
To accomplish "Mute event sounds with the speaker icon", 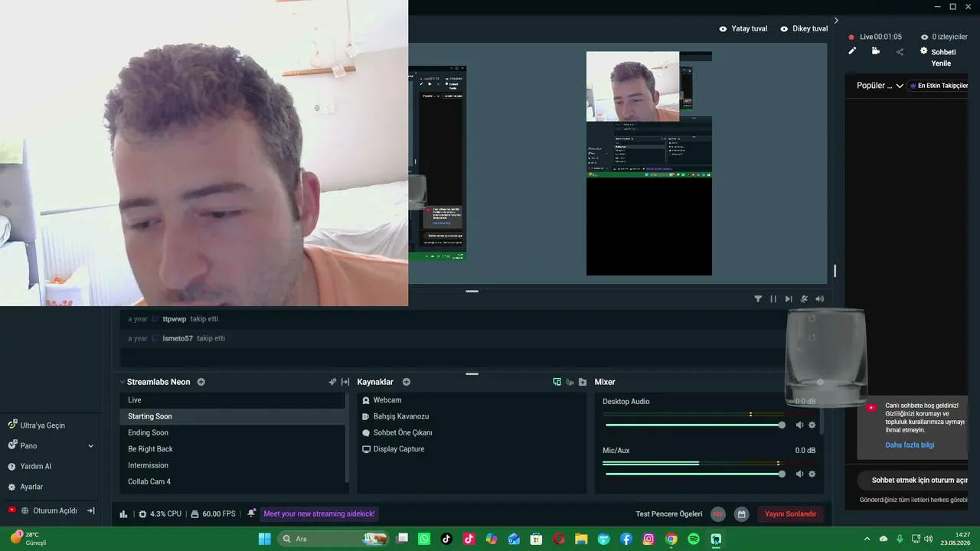I will click(820, 299).
